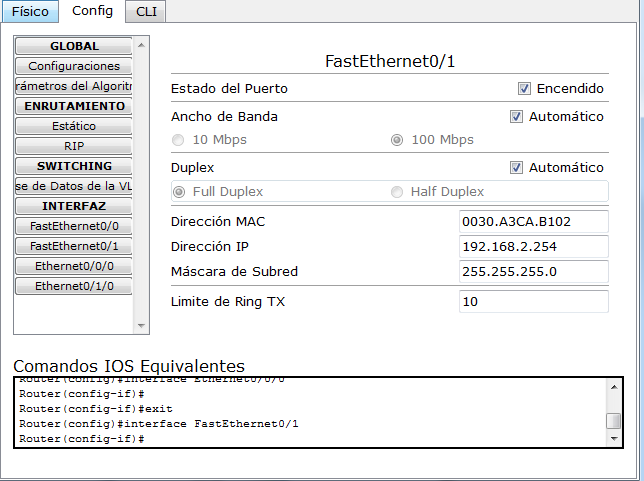644x481 pixels.
Task: Select the 100 Mbps radio button
Action: [x=397, y=140]
